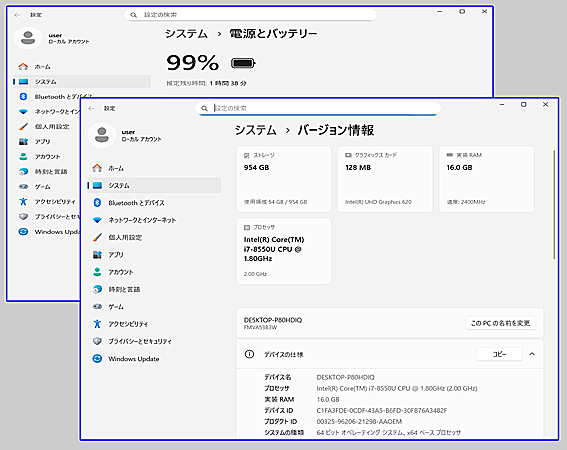Click the network Wi-Fi icon in front window sidebar
Viewport: 567px width, 450px height.
tap(97, 220)
